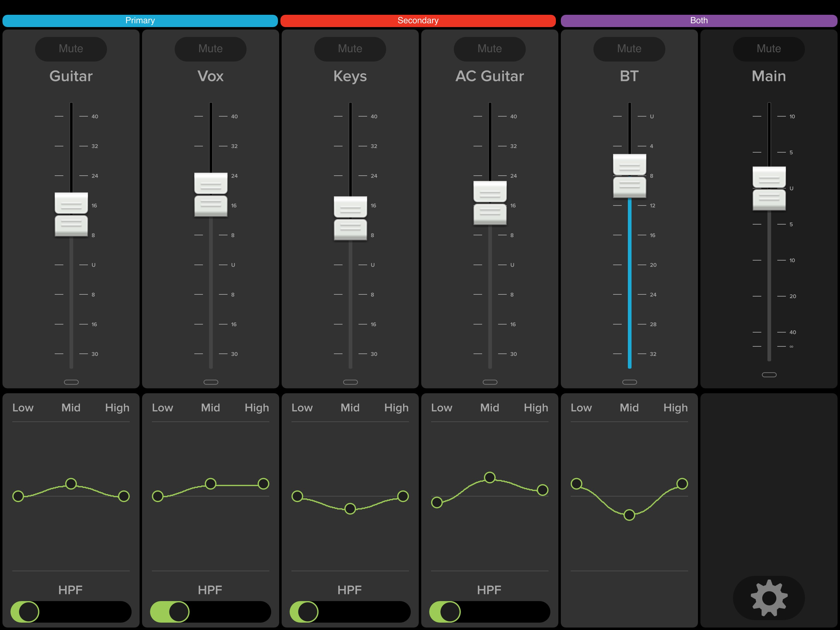Click the BT High EQ node
This screenshot has height=630, width=840.
pyautogui.click(x=682, y=484)
